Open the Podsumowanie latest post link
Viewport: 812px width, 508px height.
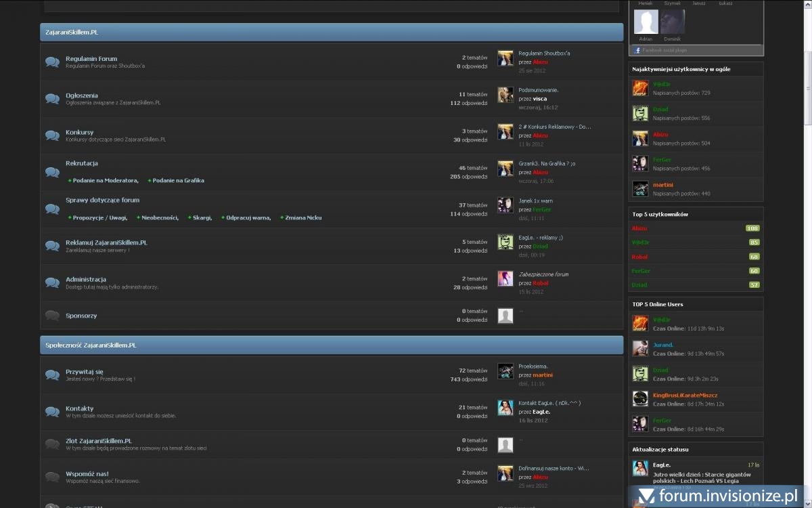[x=538, y=90]
